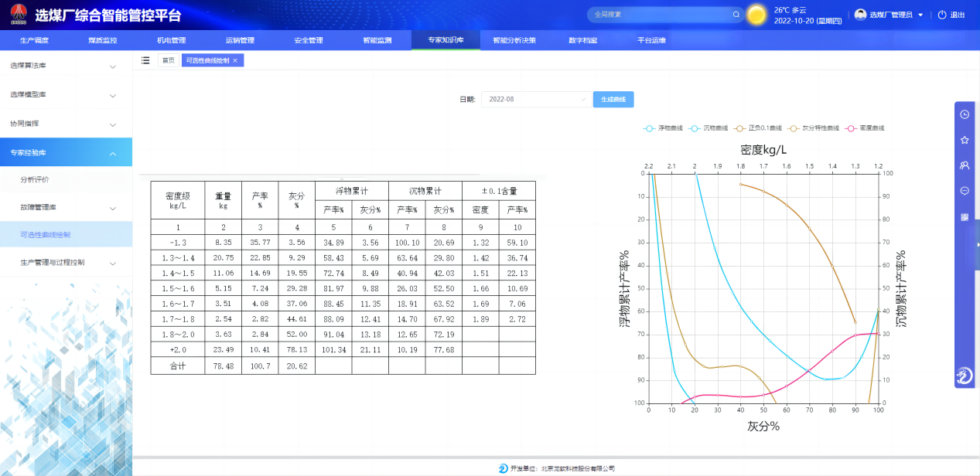980x476 pixels.
Task: Toggle 浮物曲线 legend visibility
Action: tap(661, 128)
